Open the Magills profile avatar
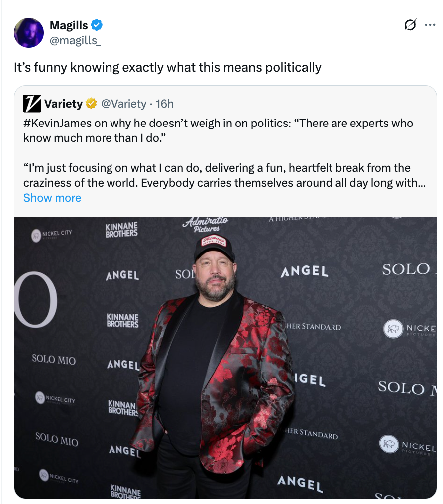 tap(29, 33)
